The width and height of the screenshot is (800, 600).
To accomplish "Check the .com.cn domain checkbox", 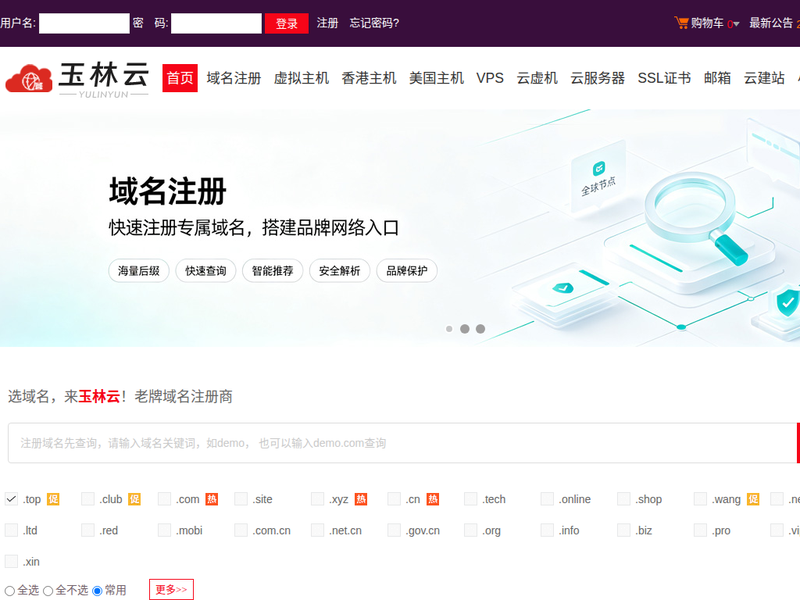I will click(241, 530).
